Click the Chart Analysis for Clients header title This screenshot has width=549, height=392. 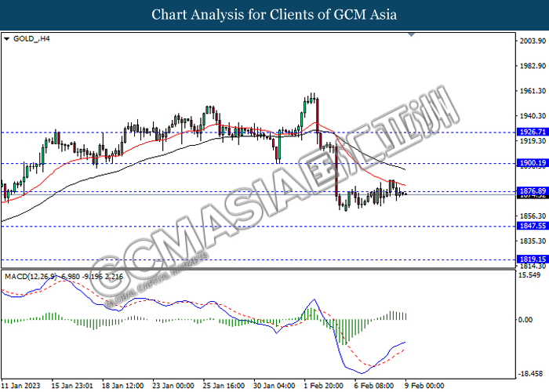(x=274, y=15)
